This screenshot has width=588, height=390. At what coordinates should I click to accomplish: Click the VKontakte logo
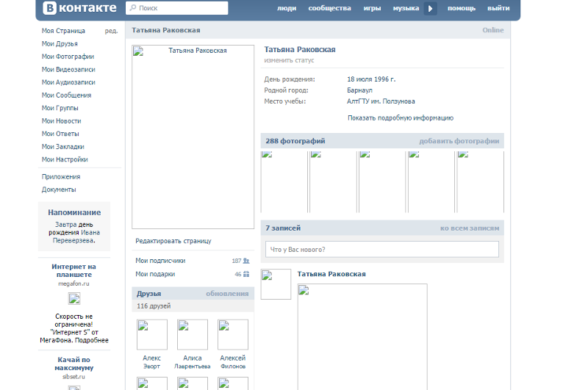click(x=79, y=8)
